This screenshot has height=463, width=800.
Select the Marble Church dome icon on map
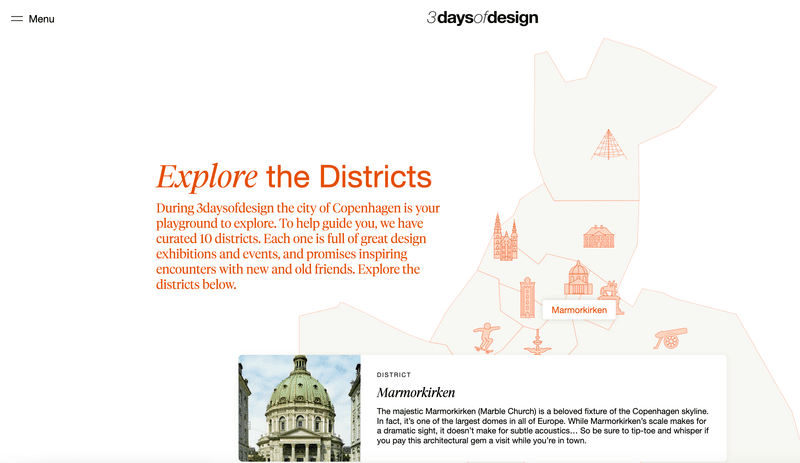tap(578, 277)
